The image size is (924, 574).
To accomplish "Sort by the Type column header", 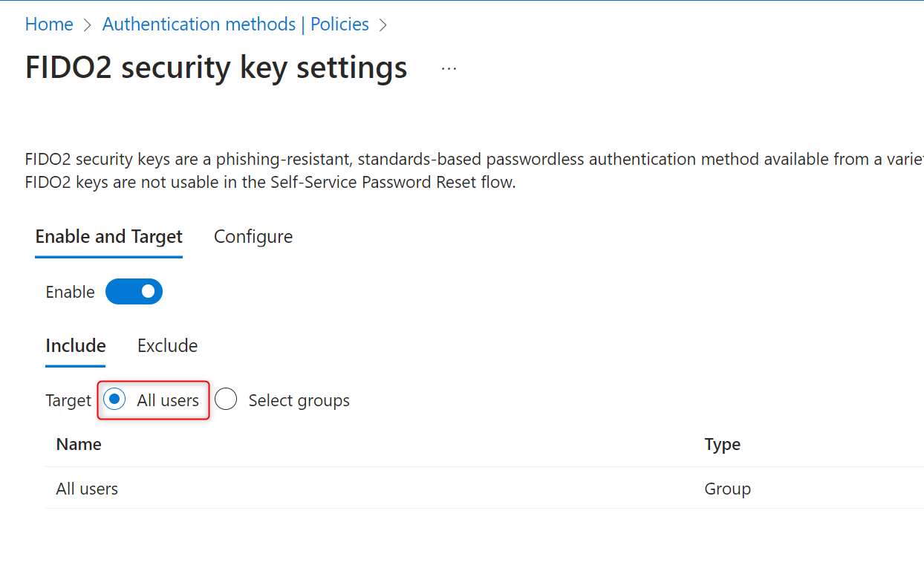I will 723,445.
